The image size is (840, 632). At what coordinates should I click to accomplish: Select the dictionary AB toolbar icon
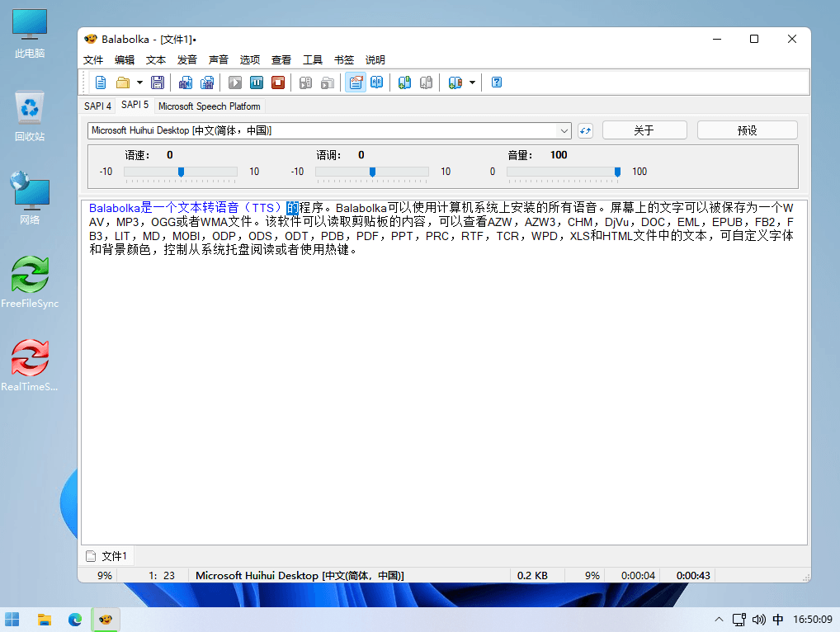click(377, 82)
